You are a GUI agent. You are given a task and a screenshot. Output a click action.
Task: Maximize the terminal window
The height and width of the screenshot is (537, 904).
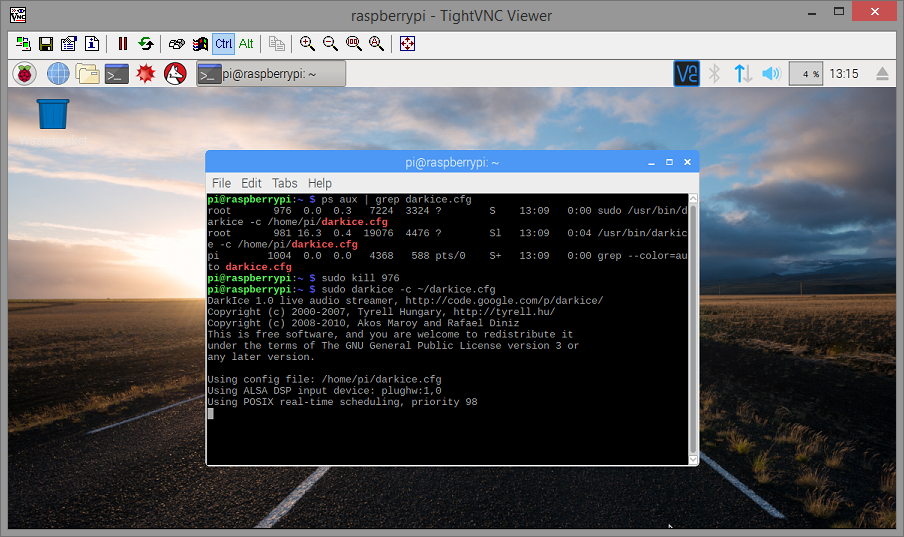[x=669, y=163]
